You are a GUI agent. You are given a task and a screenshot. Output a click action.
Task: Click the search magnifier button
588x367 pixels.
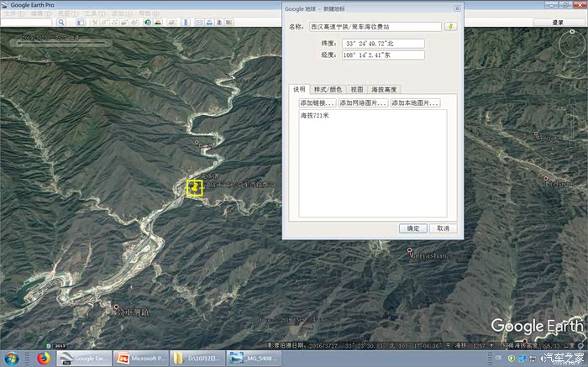tap(60, 23)
